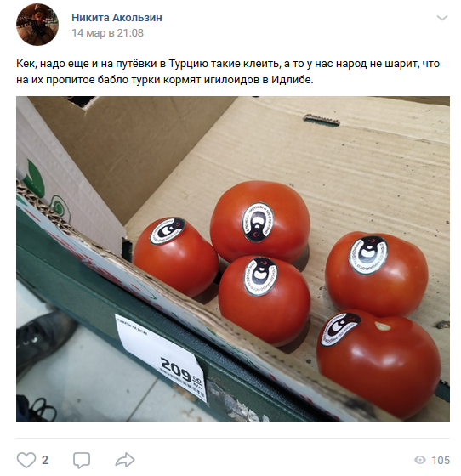Click the post caption starting with Кек
Viewport: 461px width, 476px height.
228,71
